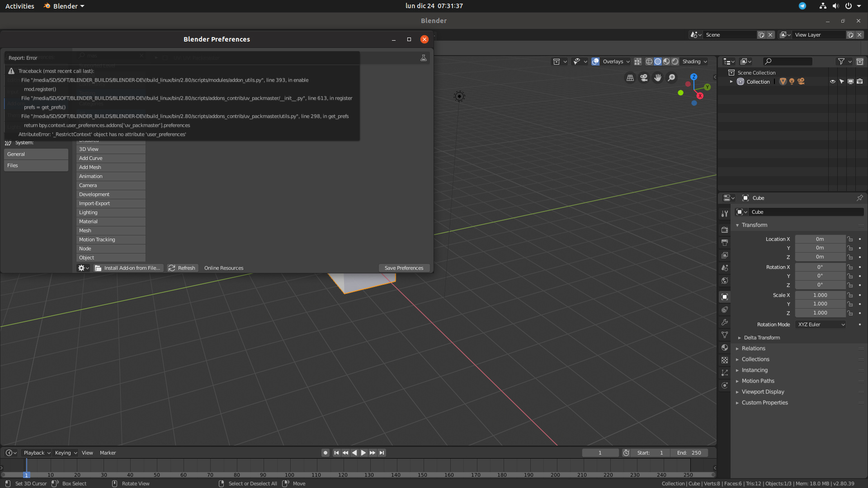The image size is (868, 488).
Task: Open the Rotation Mode XYZ Euler dropdown
Action: click(821, 324)
